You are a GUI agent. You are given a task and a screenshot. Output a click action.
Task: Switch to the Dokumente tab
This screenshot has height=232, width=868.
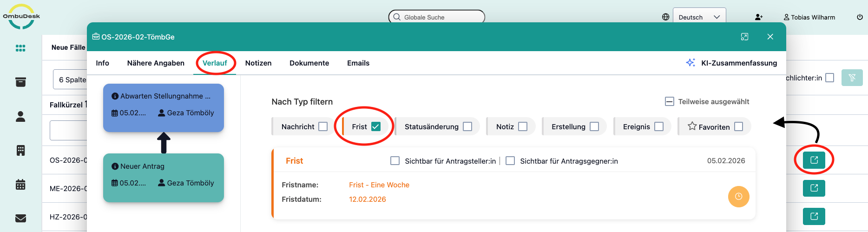(x=309, y=63)
